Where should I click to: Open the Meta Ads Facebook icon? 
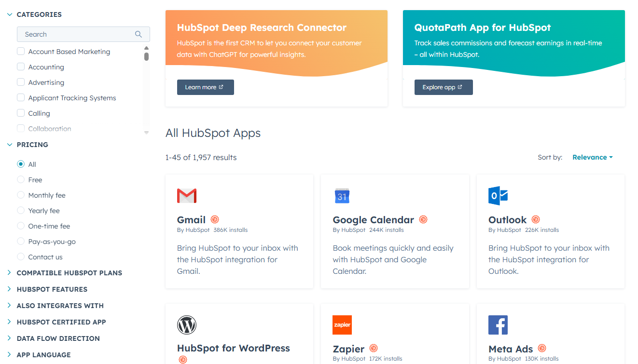tap(498, 325)
